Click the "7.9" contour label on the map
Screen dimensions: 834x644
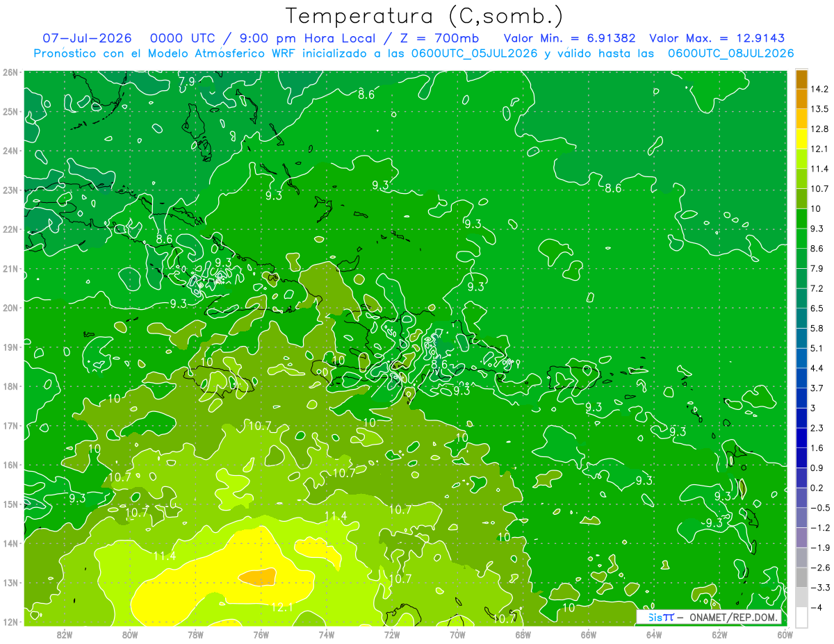click(186, 81)
